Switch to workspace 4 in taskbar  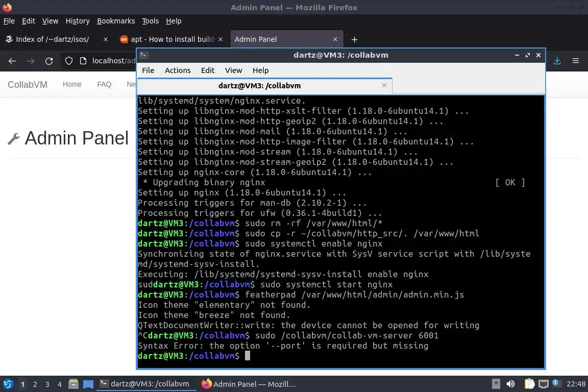(60, 384)
